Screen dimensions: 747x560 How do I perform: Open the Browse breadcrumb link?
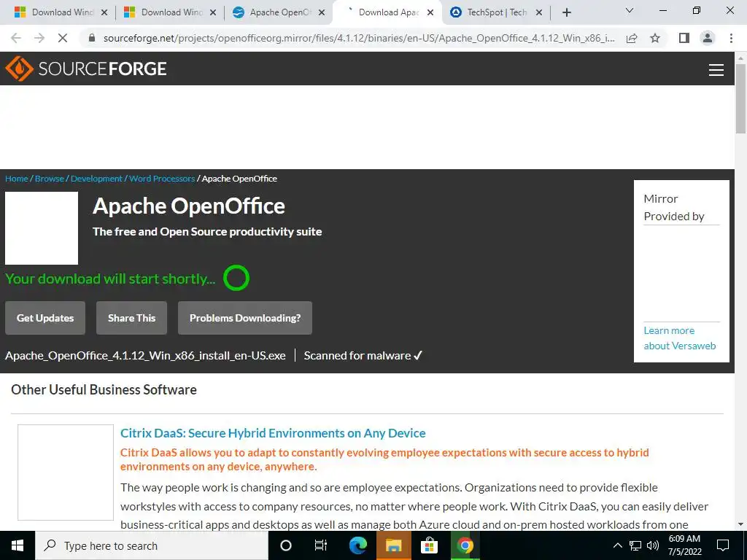(49, 179)
